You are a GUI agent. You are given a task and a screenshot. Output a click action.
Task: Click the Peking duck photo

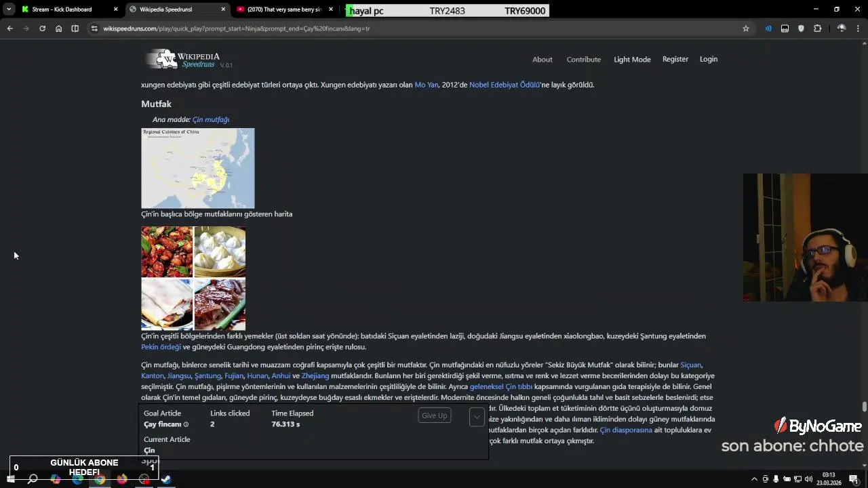click(220, 304)
